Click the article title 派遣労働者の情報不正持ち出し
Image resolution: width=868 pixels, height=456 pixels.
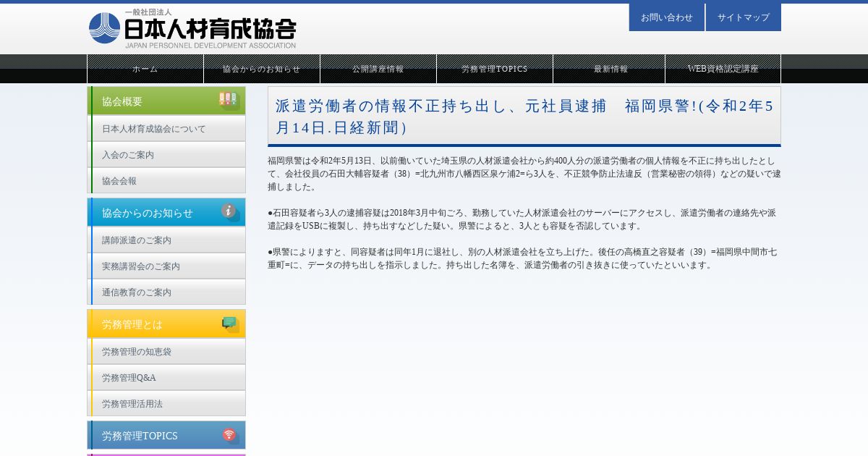(x=524, y=117)
